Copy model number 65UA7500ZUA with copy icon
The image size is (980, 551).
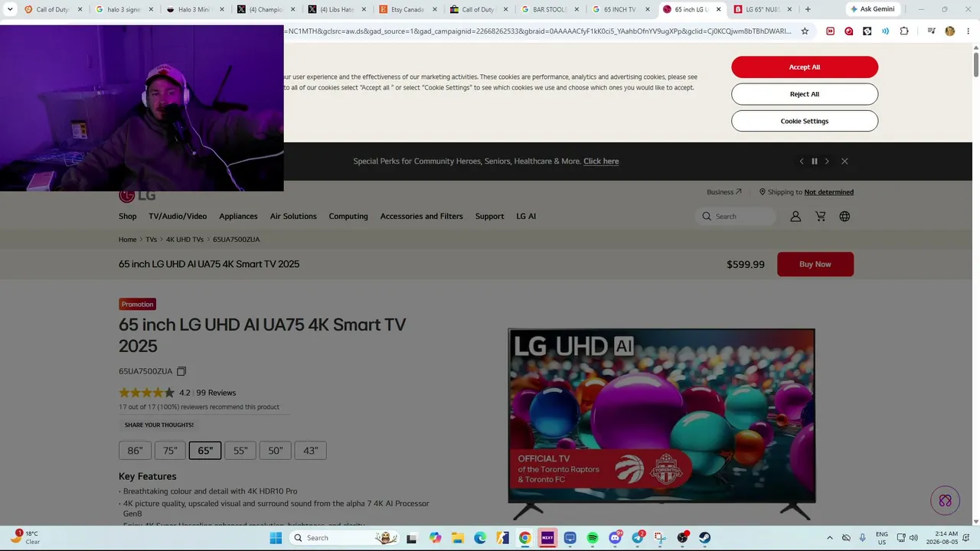click(181, 371)
